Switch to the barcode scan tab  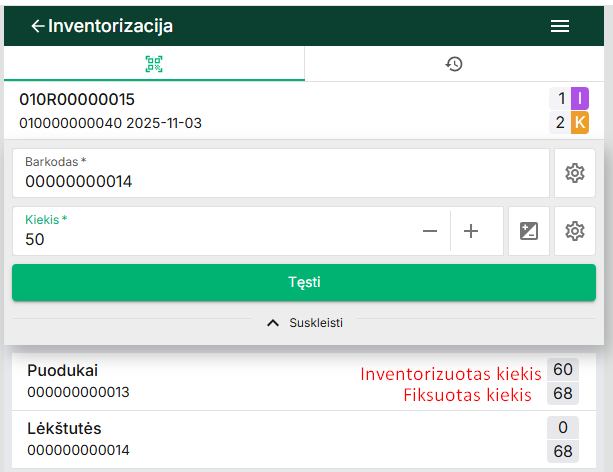coord(154,64)
